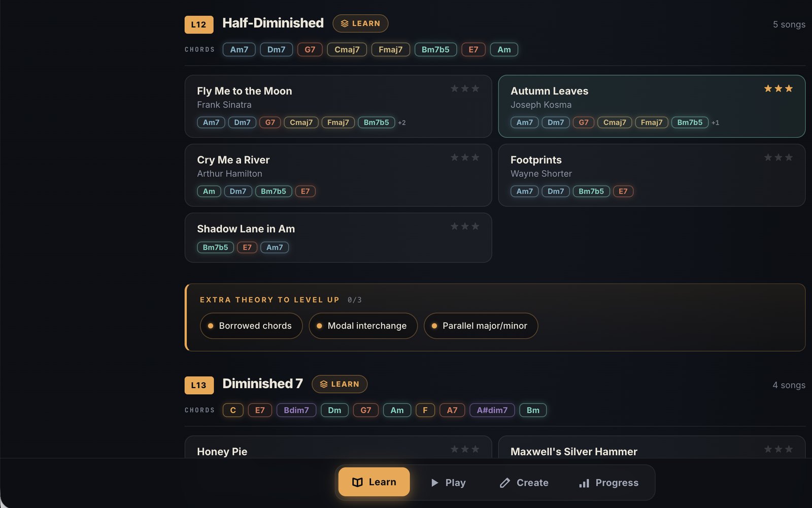Open the Autumn Leaves song card
Screen dimensions: 812x508
[652, 106]
